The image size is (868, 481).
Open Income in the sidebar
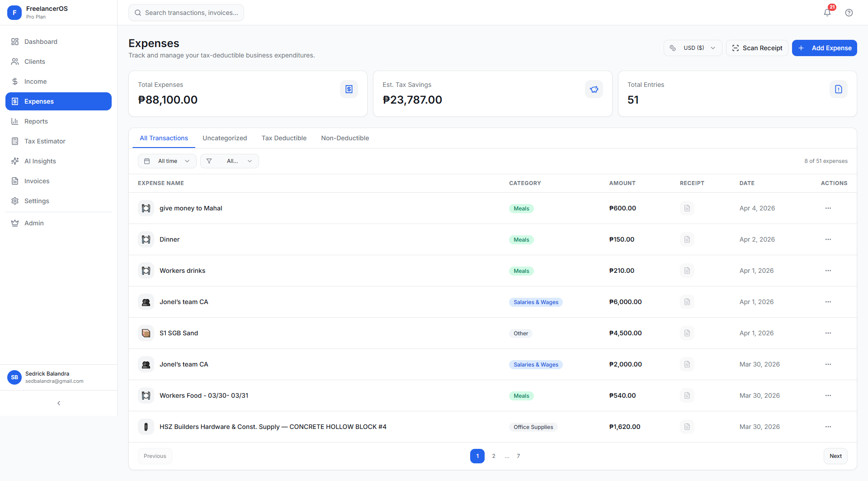pos(58,81)
